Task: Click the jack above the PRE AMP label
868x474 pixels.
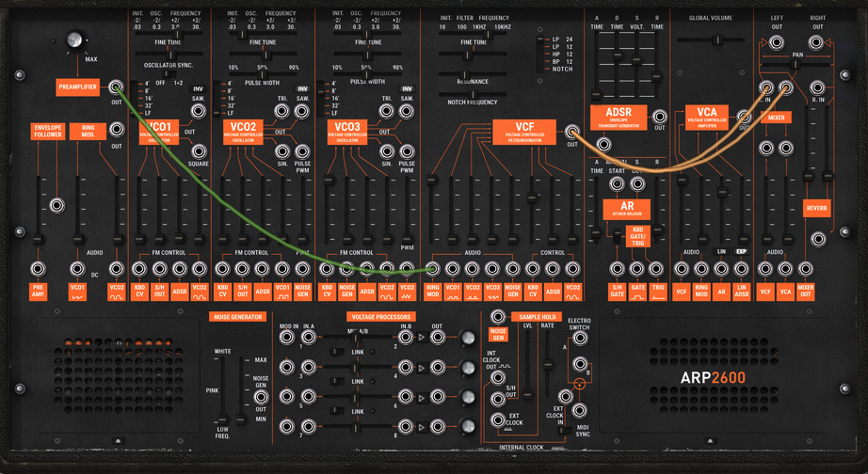Action: [38, 269]
